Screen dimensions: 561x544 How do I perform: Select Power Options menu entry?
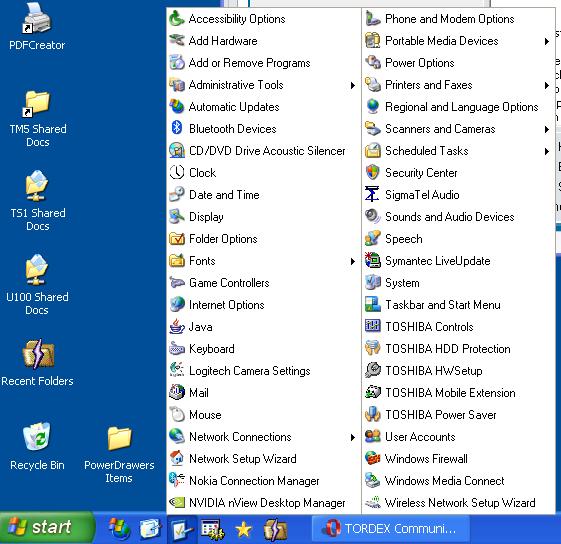[459, 63]
